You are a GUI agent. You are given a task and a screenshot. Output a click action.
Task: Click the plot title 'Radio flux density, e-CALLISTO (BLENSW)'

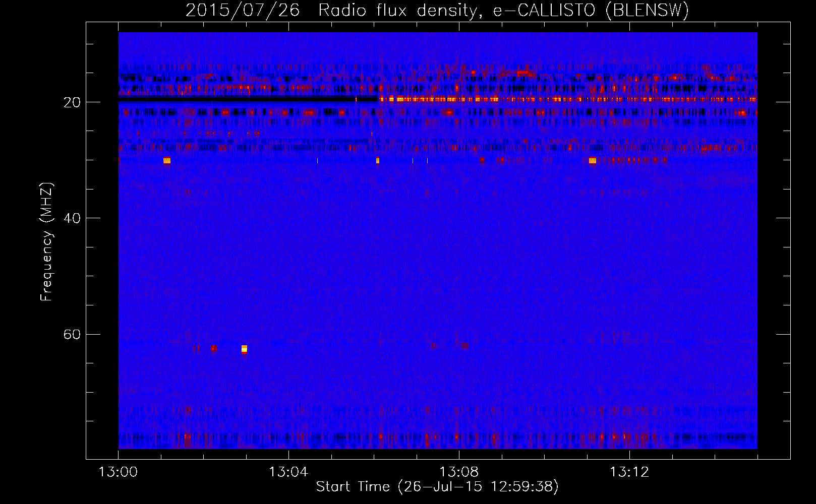(x=503, y=10)
